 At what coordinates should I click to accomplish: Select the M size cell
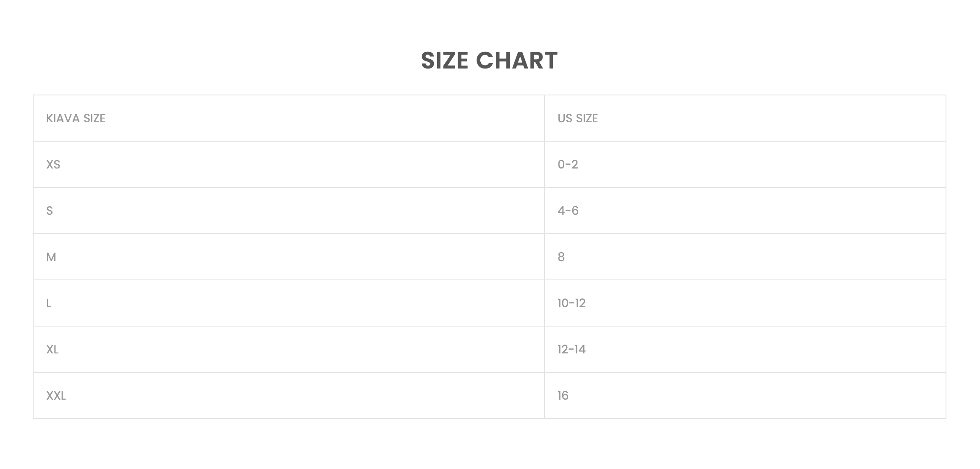(x=51, y=257)
